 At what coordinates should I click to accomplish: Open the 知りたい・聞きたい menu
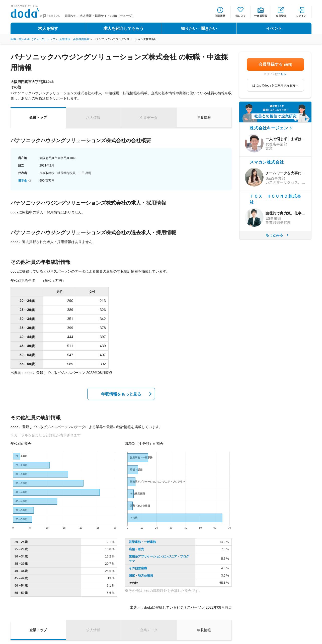point(199,28)
